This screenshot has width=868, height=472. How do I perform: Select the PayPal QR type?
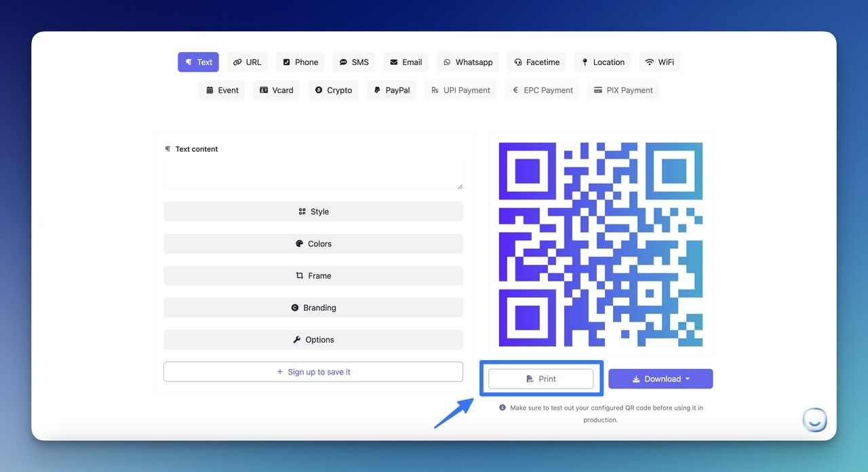[x=391, y=90]
